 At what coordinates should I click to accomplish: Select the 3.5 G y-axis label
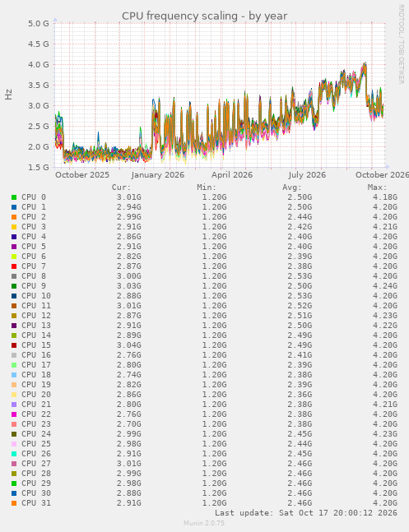[39, 86]
